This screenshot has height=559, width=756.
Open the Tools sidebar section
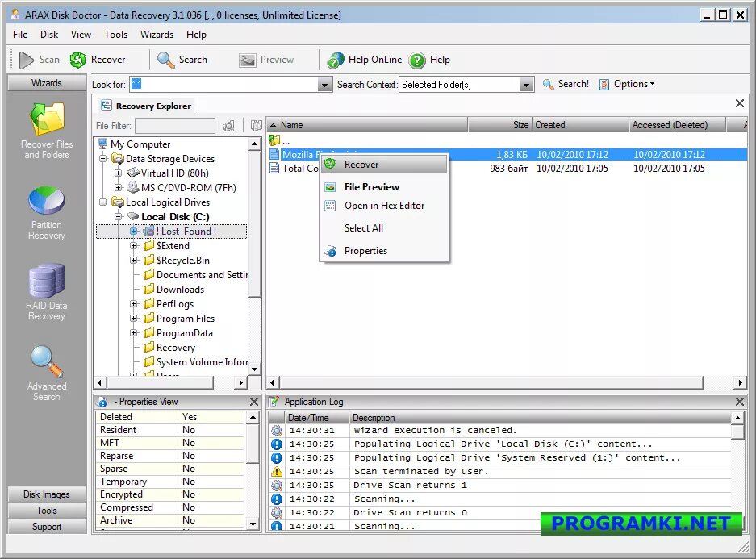coord(47,511)
